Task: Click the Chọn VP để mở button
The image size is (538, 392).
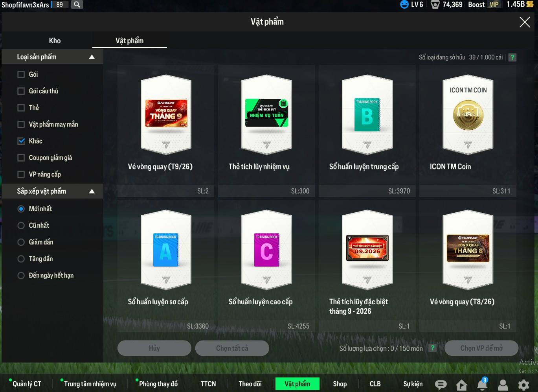Action: (x=481, y=348)
